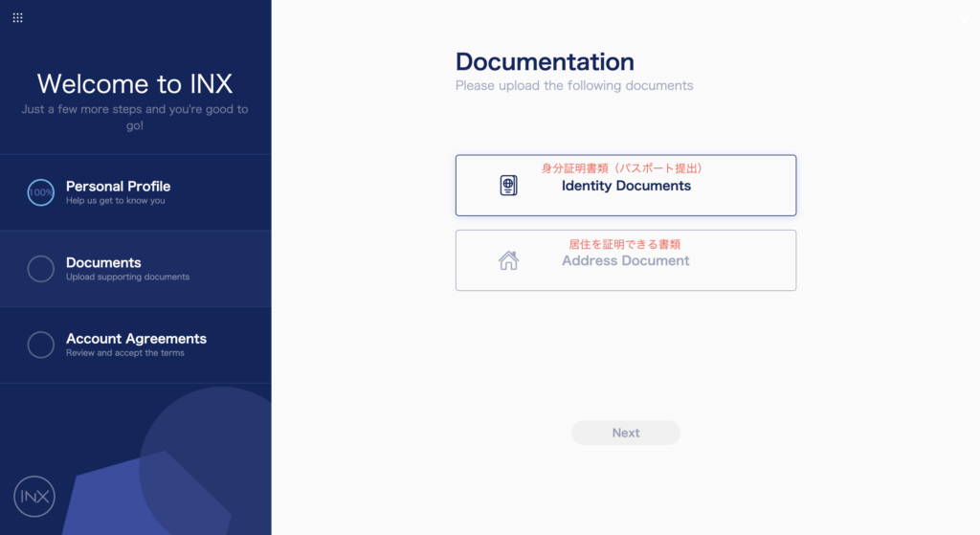980x535 pixels.
Task: Open the Address Document upload card
Action: [626, 260]
